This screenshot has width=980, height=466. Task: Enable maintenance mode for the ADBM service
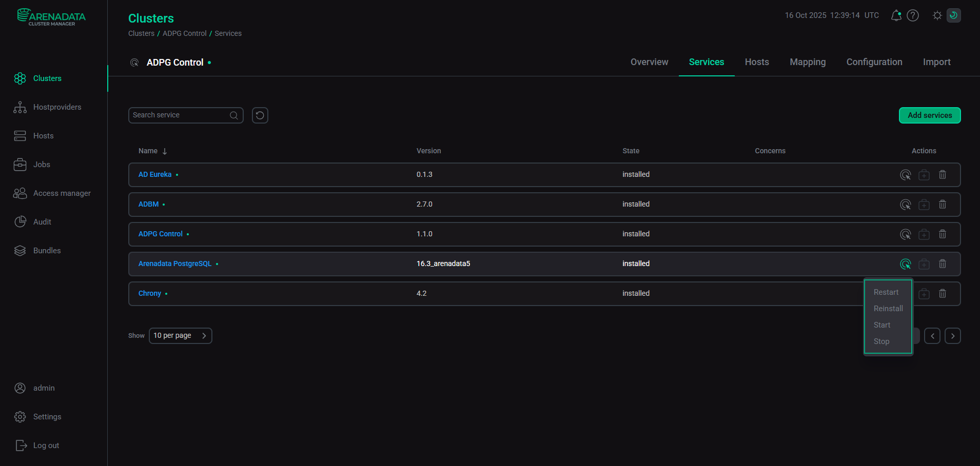pyautogui.click(x=924, y=204)
